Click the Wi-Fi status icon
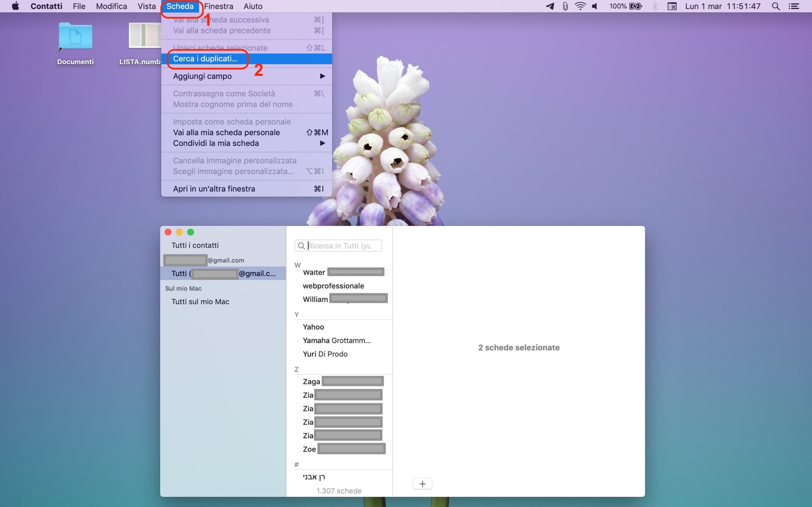Viewport: 812px width, 507px height. [x=580, y=6]
